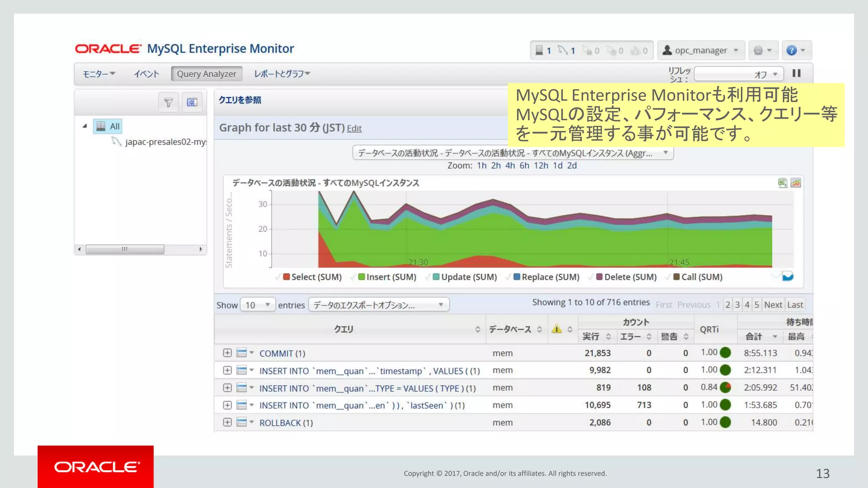Click the tree scrollbar right arrow

(201, 249)
